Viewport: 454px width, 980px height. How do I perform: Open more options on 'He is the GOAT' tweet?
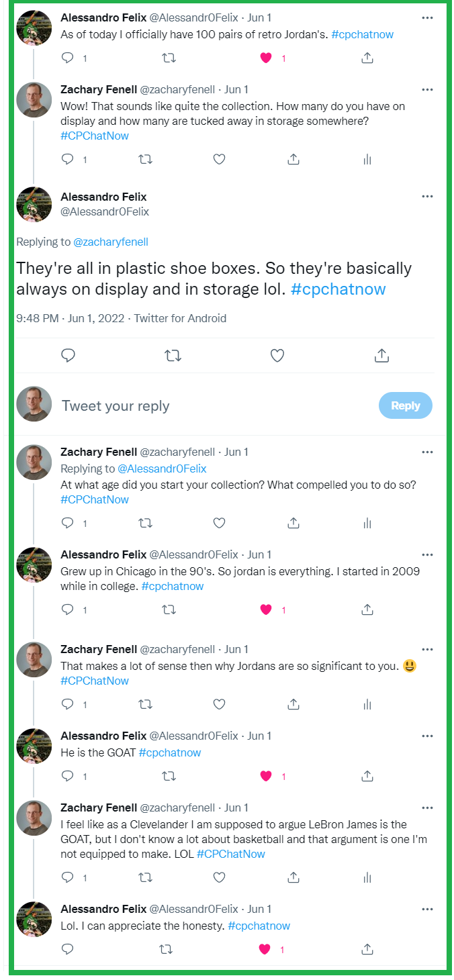[x=427, y=736]
